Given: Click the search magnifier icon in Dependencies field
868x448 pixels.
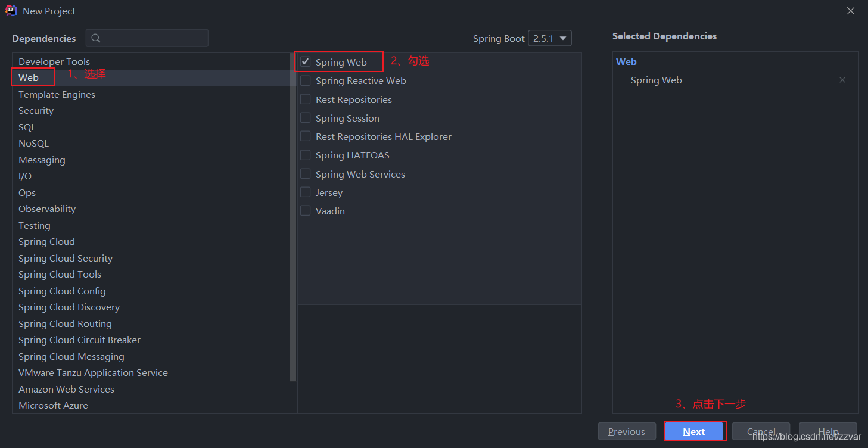Looking at the screenshot, I should [x=96, y=38].
